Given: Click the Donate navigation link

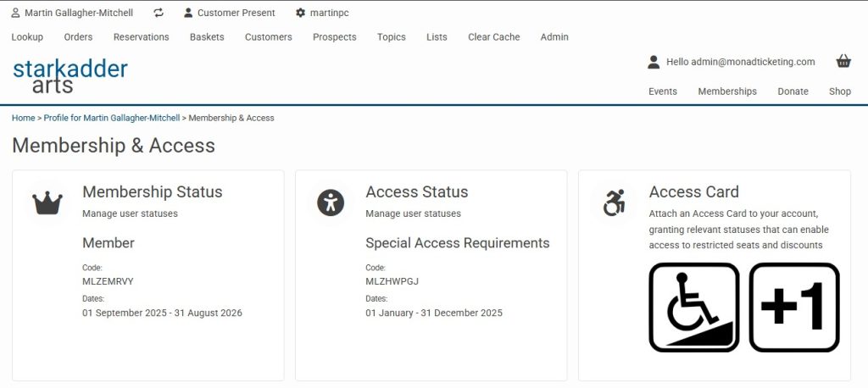Looking at the screenshot, I should pos(793,91).
